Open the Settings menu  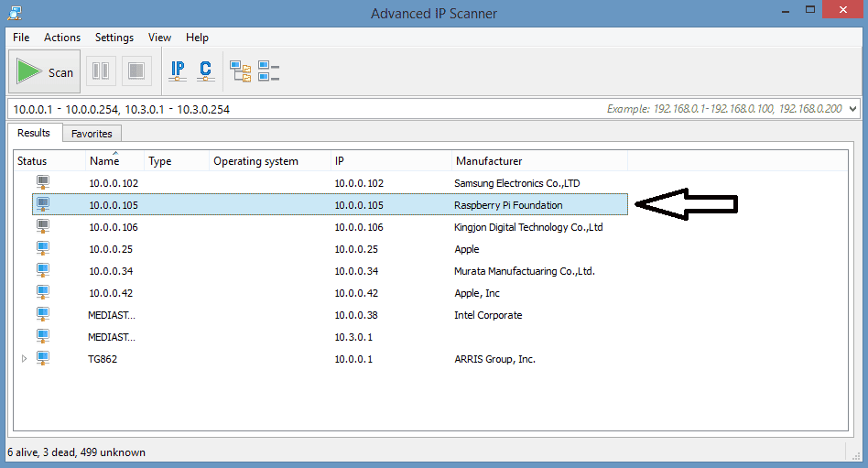point(114,38)
